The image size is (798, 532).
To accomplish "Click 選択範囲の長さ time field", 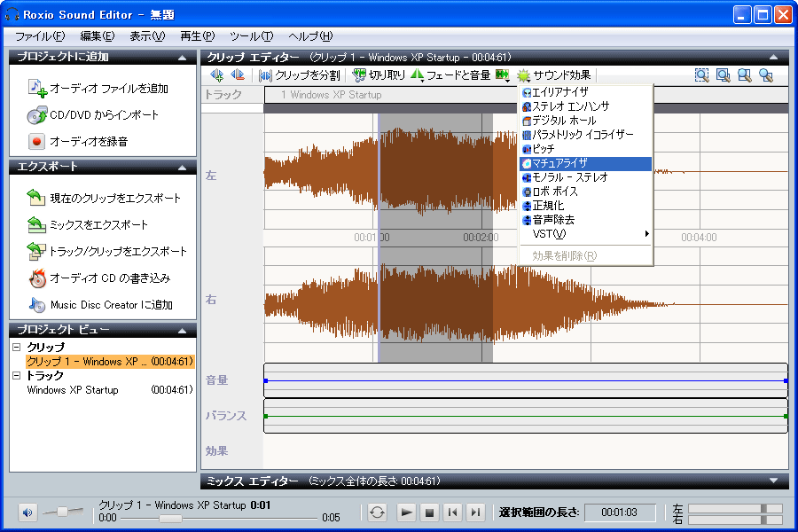I will pos(620,512).
